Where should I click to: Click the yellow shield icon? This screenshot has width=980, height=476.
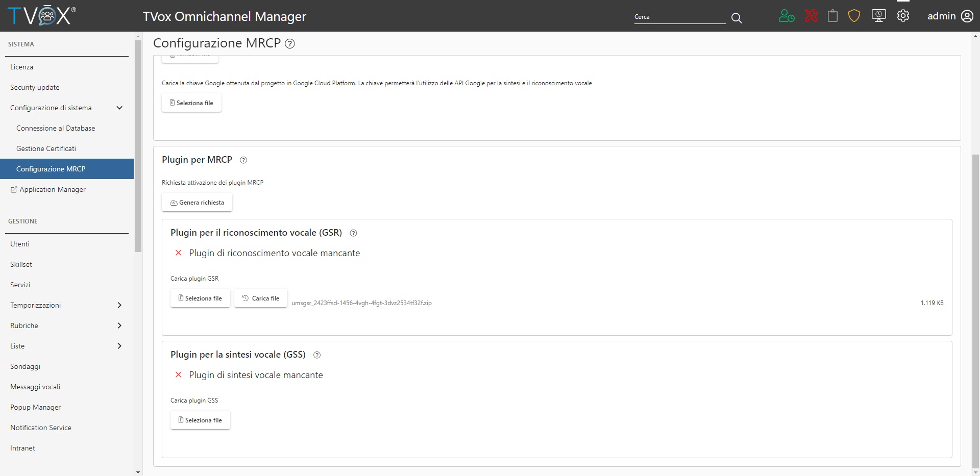854,16
